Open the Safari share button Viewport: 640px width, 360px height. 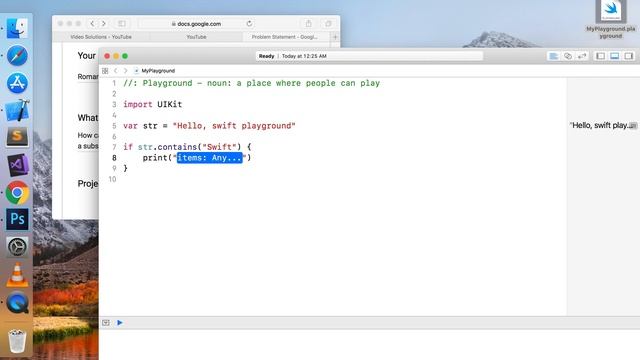click(309, 24)
